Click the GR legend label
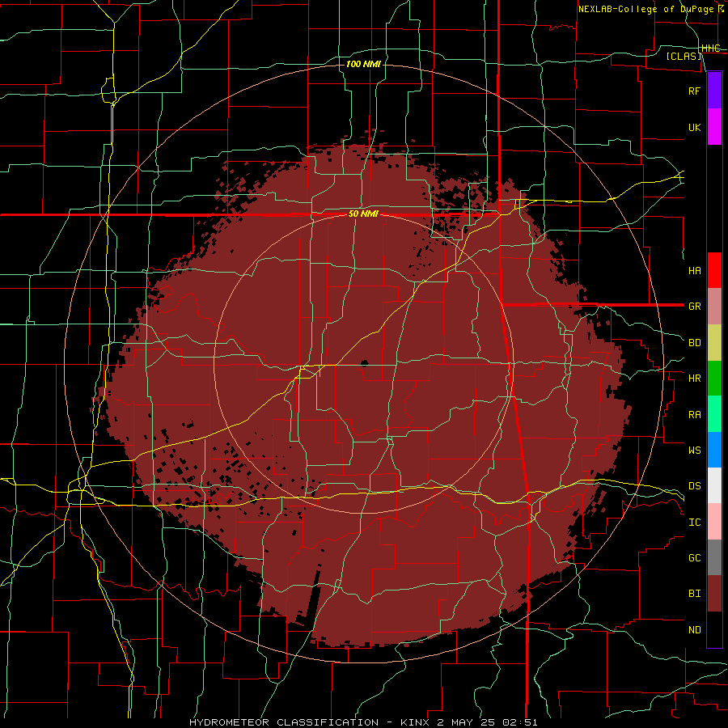Viewport: 728px width, 728px height. coord(694,307)
